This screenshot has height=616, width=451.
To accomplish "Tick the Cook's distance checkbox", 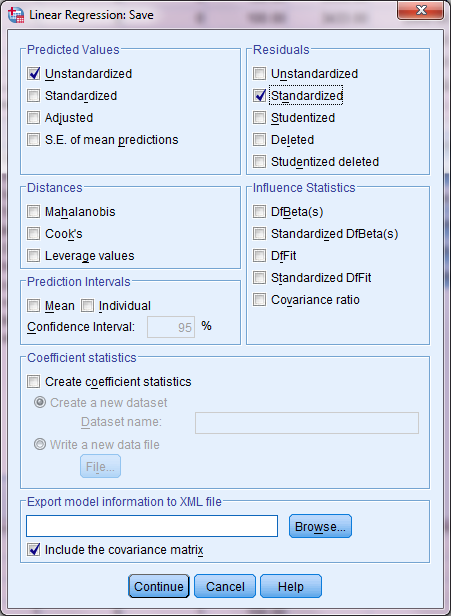I will (x=34, y=234).
